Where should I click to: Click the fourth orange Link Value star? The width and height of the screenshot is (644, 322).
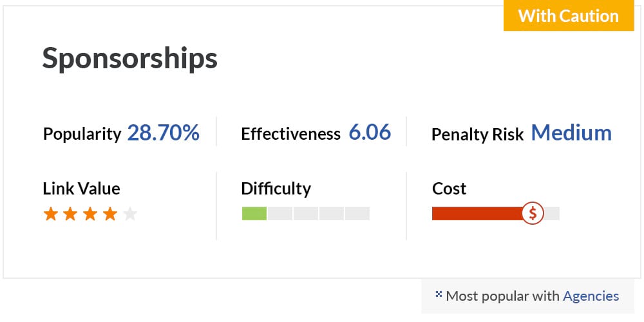[x=110, y=214]
